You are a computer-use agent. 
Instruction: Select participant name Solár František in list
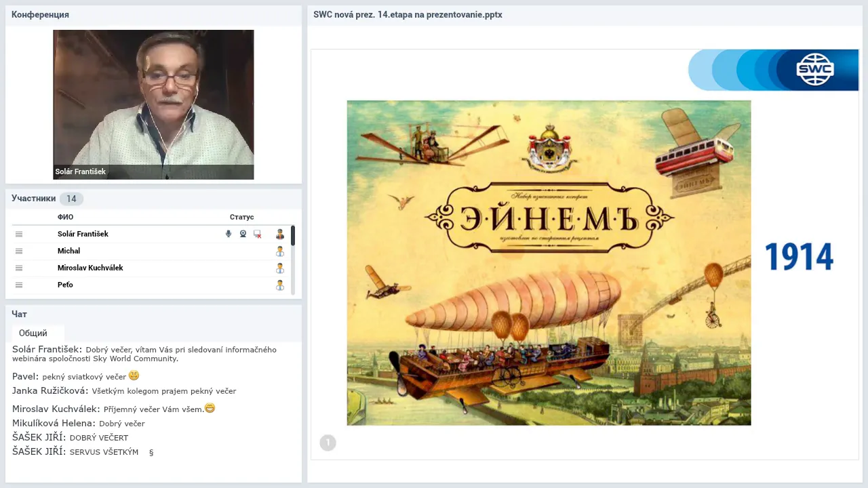[x=83, y=234]
